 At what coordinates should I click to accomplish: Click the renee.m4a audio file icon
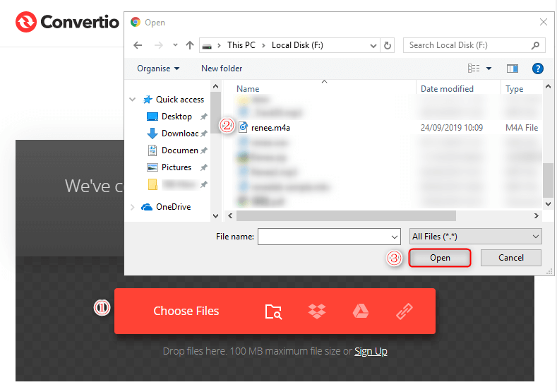click(243, 127)
